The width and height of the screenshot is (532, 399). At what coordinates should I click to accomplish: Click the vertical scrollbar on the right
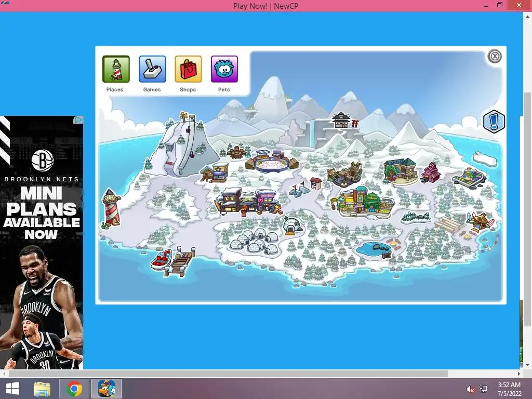[x=527, y=210]
